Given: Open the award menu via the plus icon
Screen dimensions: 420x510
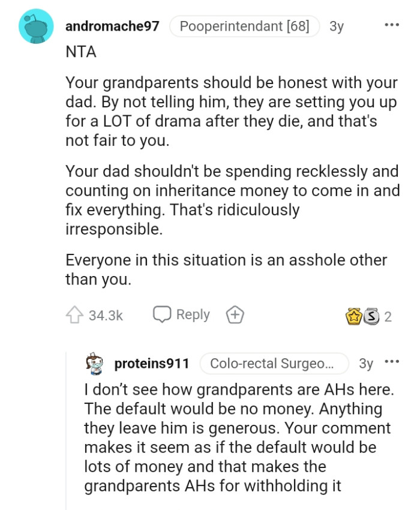Looking at the screenshot, I should [234, 314].
